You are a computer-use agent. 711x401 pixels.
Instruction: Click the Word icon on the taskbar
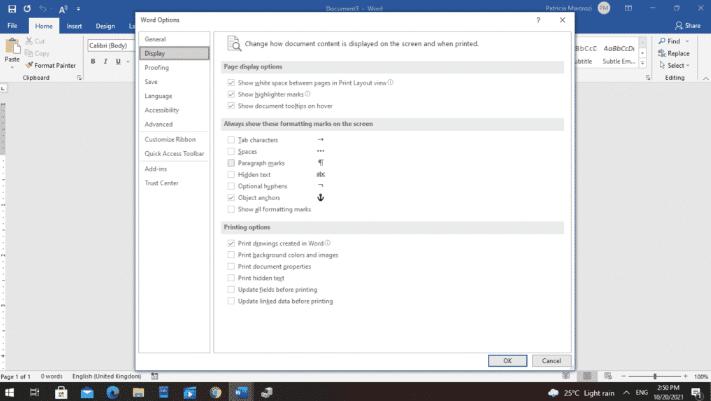point(241,392)
